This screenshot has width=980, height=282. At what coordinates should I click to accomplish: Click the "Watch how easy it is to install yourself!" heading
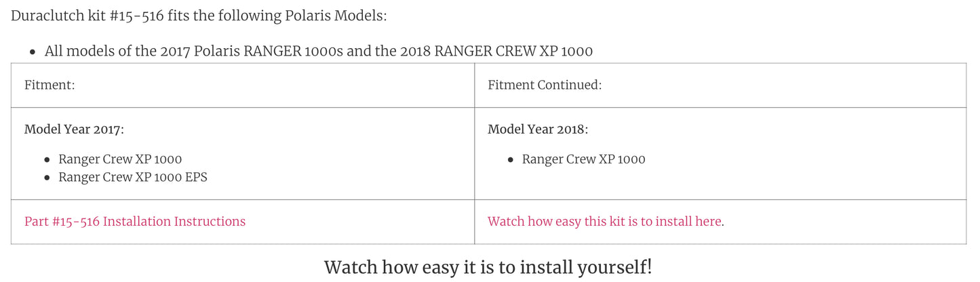point(488,267)
